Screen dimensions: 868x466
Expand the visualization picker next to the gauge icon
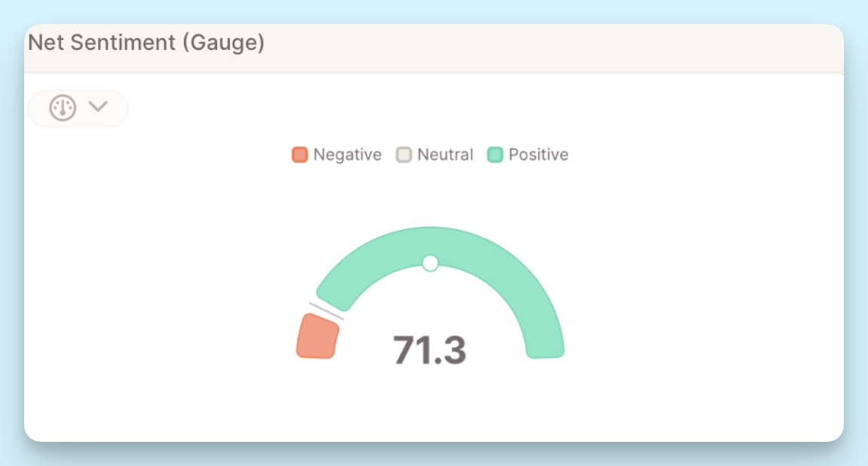[97, 107]
